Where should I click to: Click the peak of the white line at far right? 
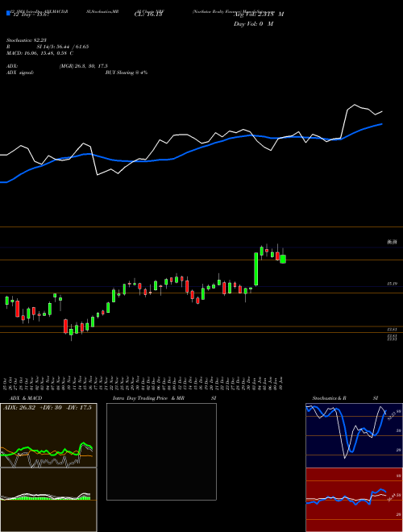[x=355, y=105]
